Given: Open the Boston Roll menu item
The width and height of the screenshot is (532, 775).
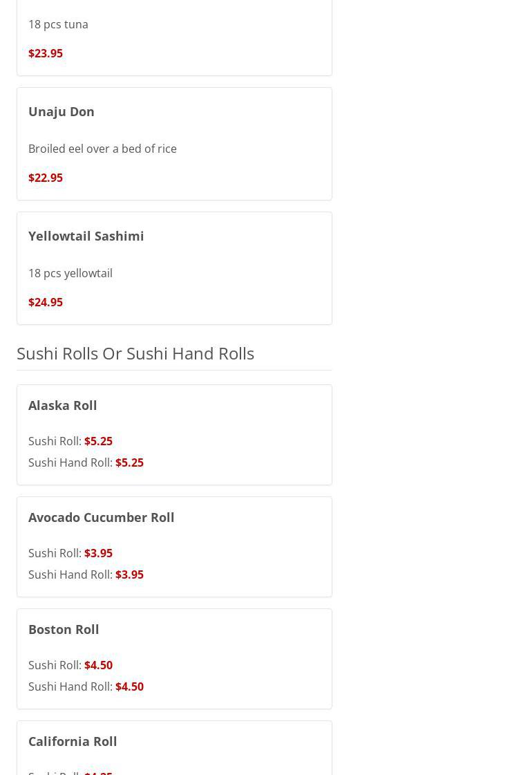Looking at the screenshot, I should (x=64, y=629).
